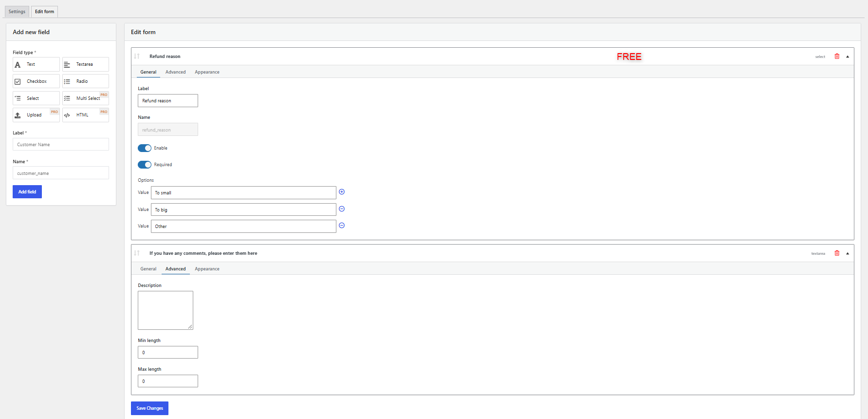Choose the Textarea field type

tap(86, 64)
